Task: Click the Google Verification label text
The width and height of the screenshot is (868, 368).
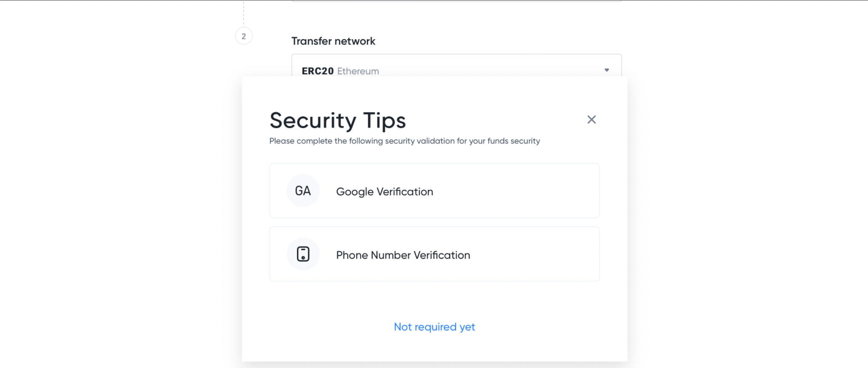Action: click(384, 192)
